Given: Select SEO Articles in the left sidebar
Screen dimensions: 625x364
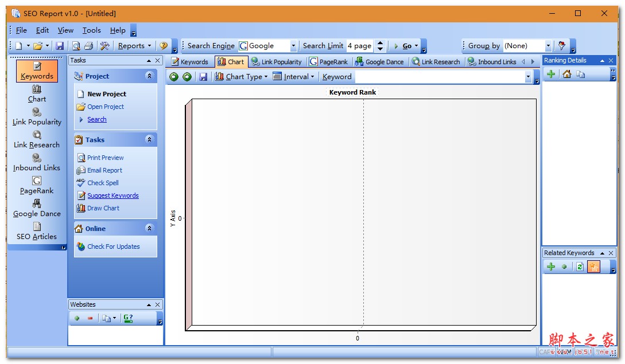Looking at the screenshot, I should 37,232.
